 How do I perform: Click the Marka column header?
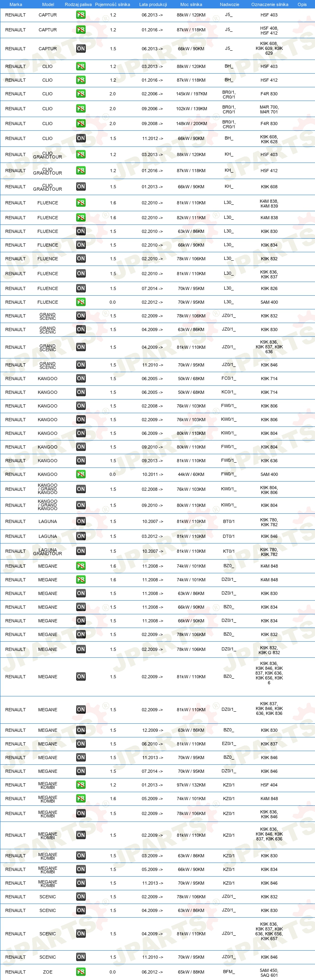[x=16, y=4]
